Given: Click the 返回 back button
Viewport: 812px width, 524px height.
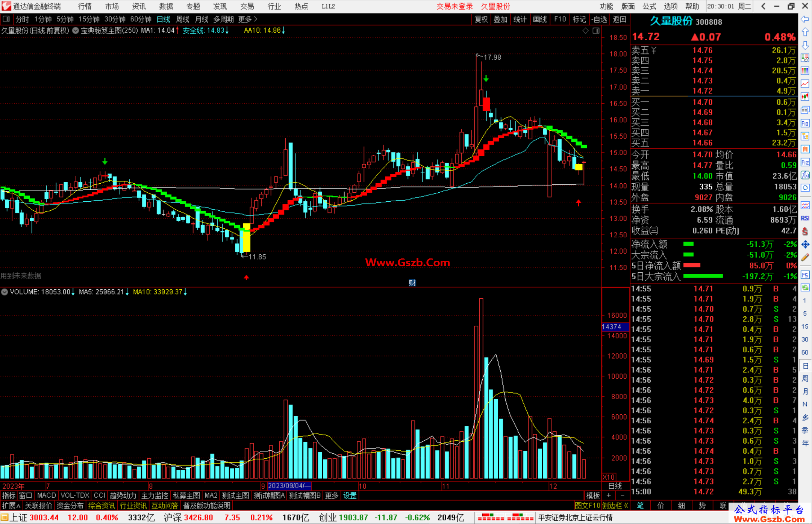Looking at the screenshot, I should click(620, 19).
